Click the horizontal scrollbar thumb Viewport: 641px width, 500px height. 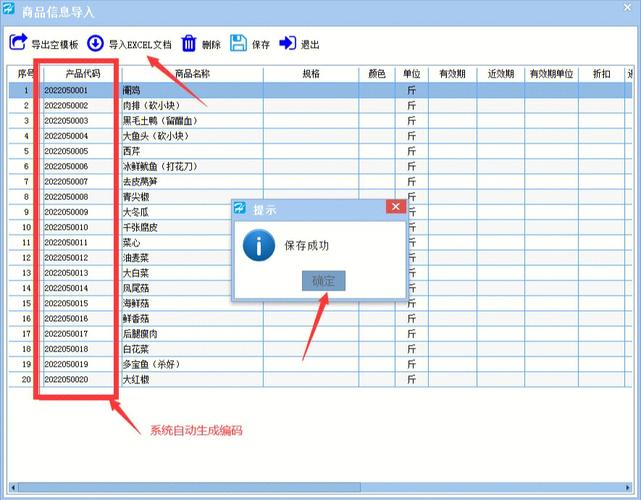[x=189, y=487]
